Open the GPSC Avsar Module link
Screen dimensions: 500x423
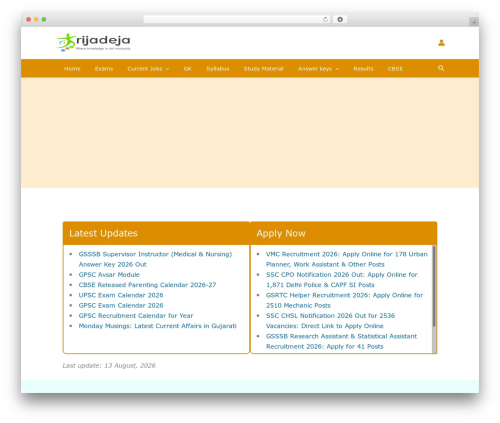tap(109, 275)
